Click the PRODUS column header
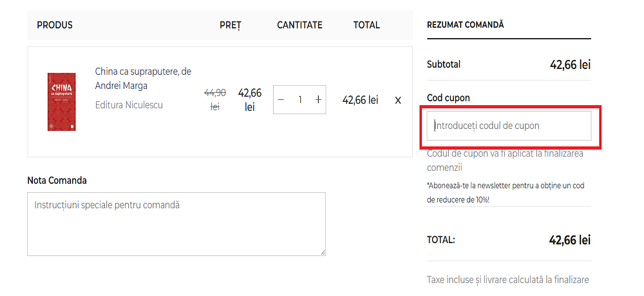Viewport: 644px width, 296px height. (55, 25)
